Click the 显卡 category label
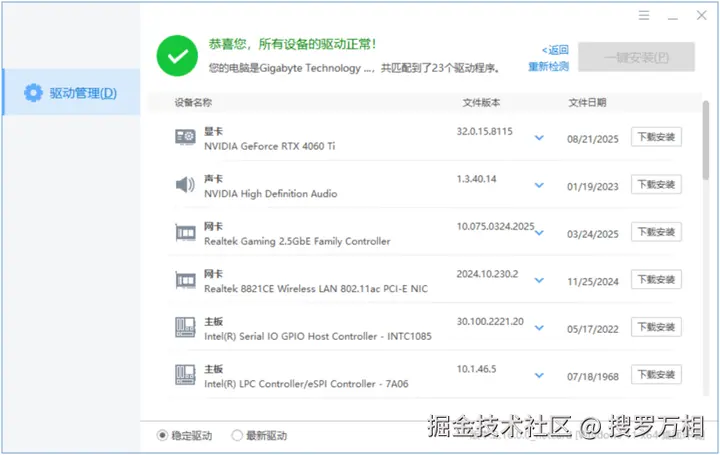Image resolution: width=720 pixels, height=455 pixels. coord(214,131)
